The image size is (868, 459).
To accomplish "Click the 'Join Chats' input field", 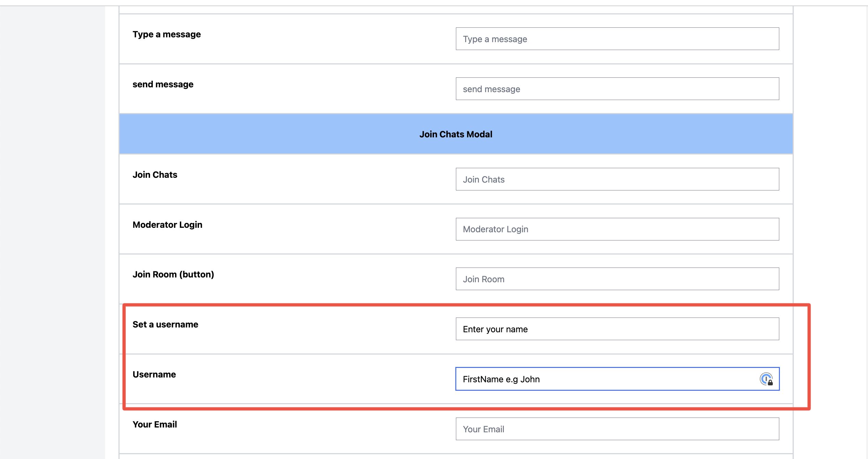I will coord(617,179).
